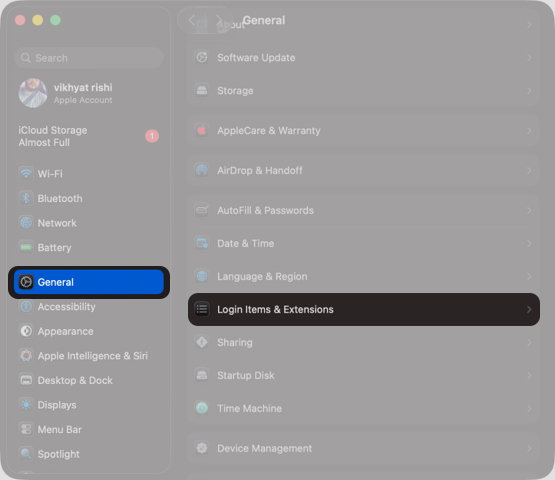The height and width of the screenshot is (480, 555).
Task: Select Menu Bar in the sidebar
Action: pyautogui.click(x=89, y=429)
